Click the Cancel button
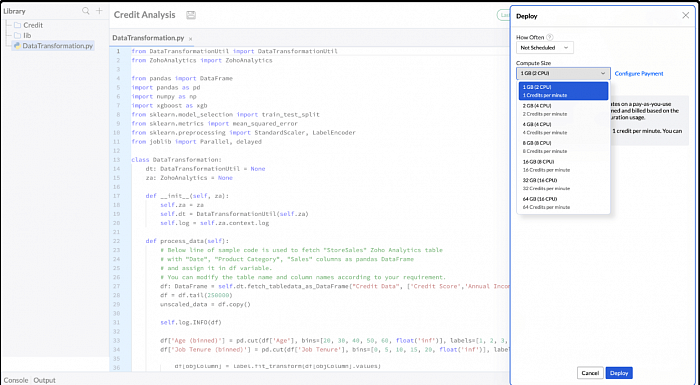 [590, 373]
